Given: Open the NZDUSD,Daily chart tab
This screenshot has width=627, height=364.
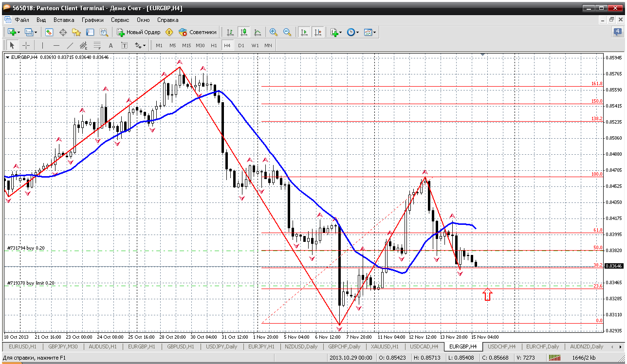Looking at the screenshot, I should click(301, 346).
